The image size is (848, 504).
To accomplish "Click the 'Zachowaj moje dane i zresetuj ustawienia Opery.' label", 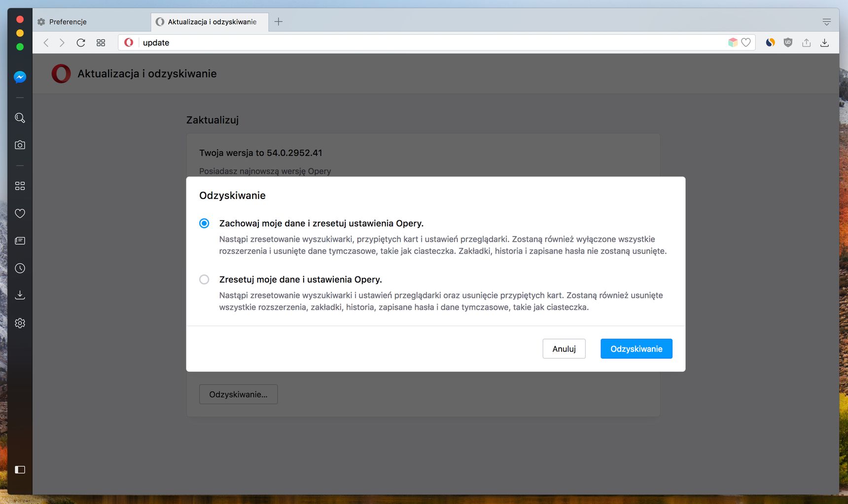I will 321,223.
